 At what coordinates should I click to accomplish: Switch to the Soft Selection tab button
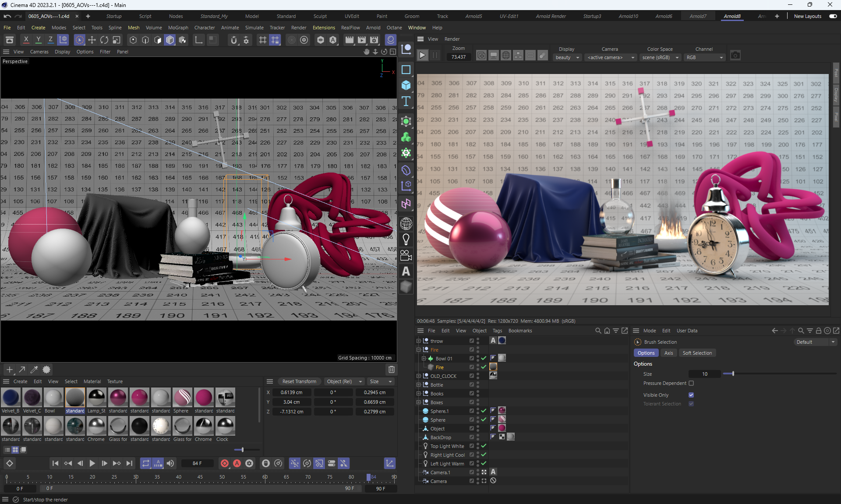pyautogui.click(x=697, y=353)
